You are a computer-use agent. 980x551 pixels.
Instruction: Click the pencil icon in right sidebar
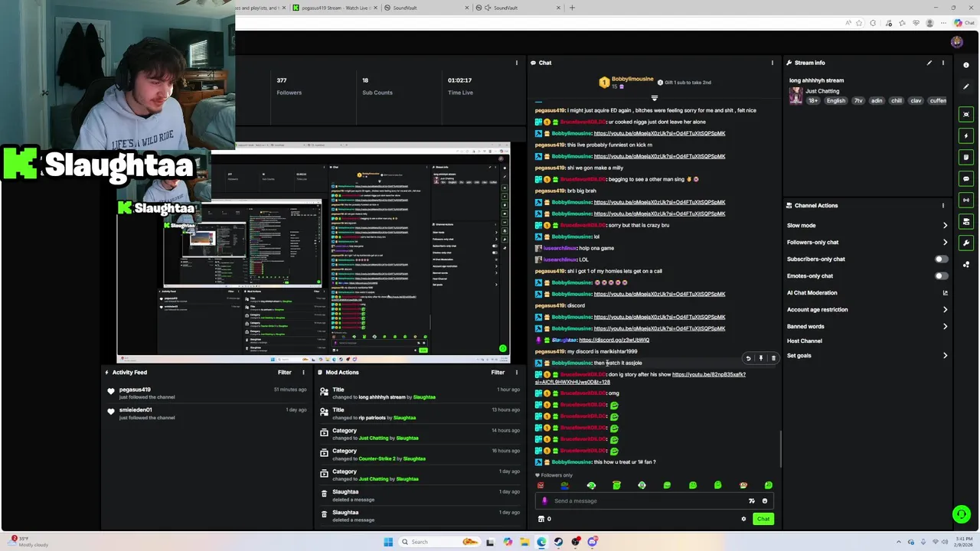[x=966, y=87]
